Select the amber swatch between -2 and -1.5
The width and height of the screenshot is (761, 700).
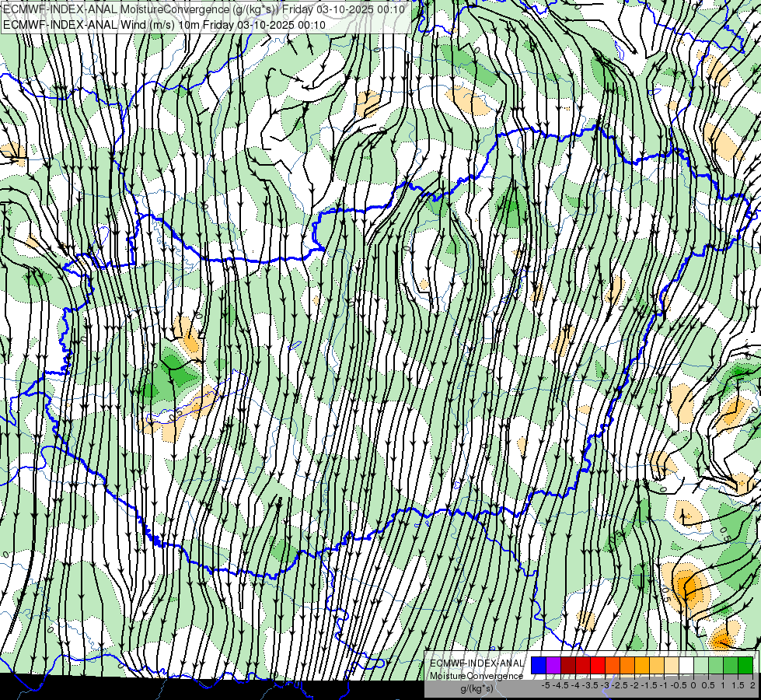642,665
